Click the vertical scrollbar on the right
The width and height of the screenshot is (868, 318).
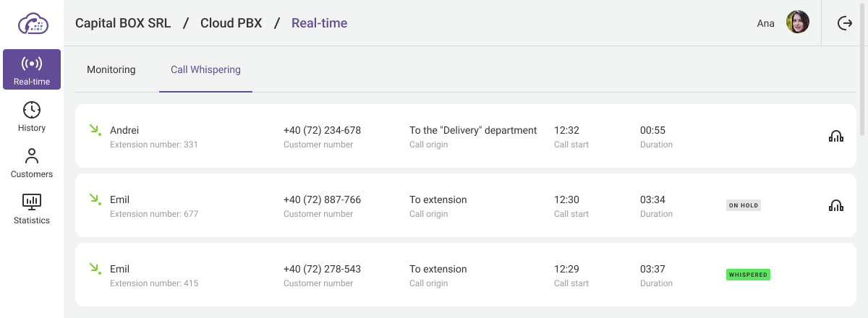[862, 94]
